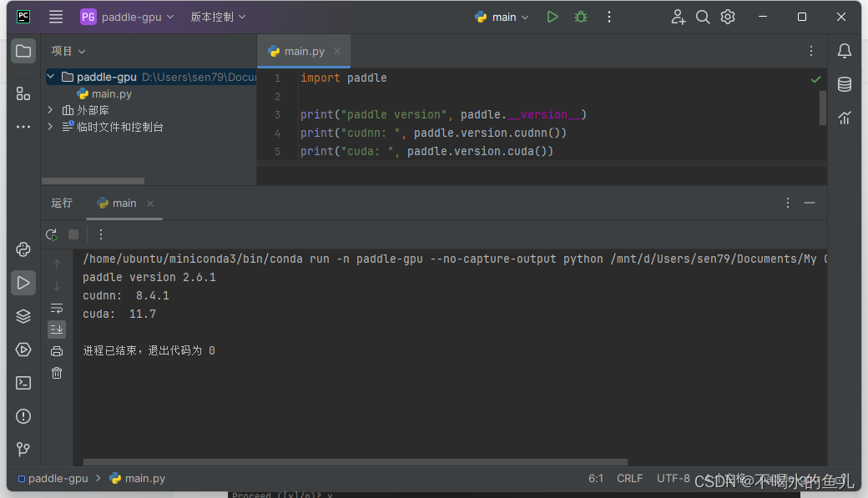The image size is (868, 498).
Task: Open the Terminal tool window
Action: 23,382
